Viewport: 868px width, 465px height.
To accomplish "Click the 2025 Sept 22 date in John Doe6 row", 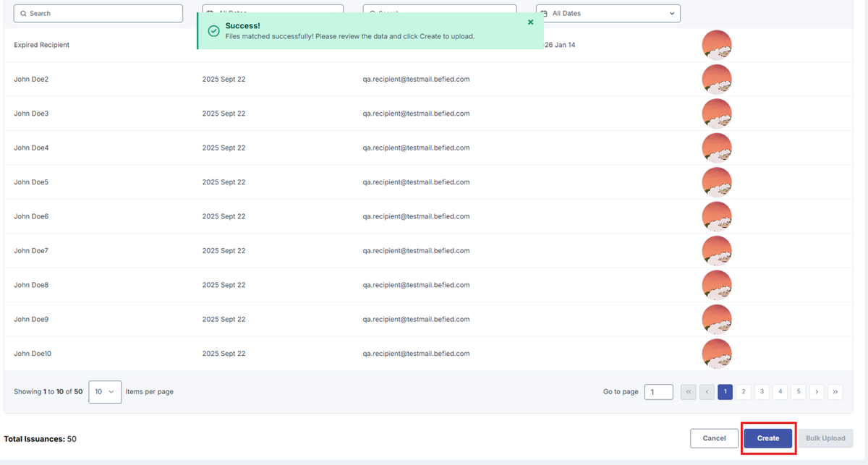I will (x=224, y=216).
